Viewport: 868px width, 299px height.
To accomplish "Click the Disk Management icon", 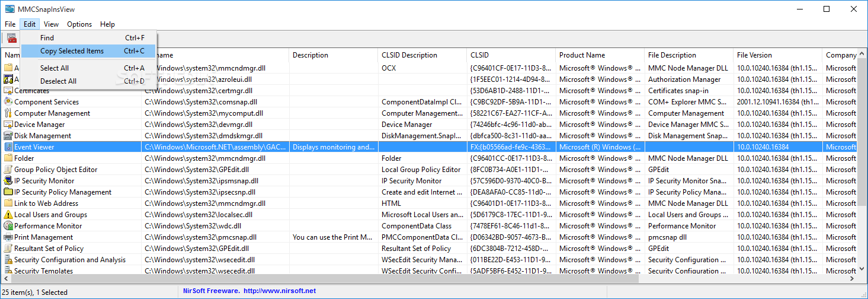I will [8, 136].
